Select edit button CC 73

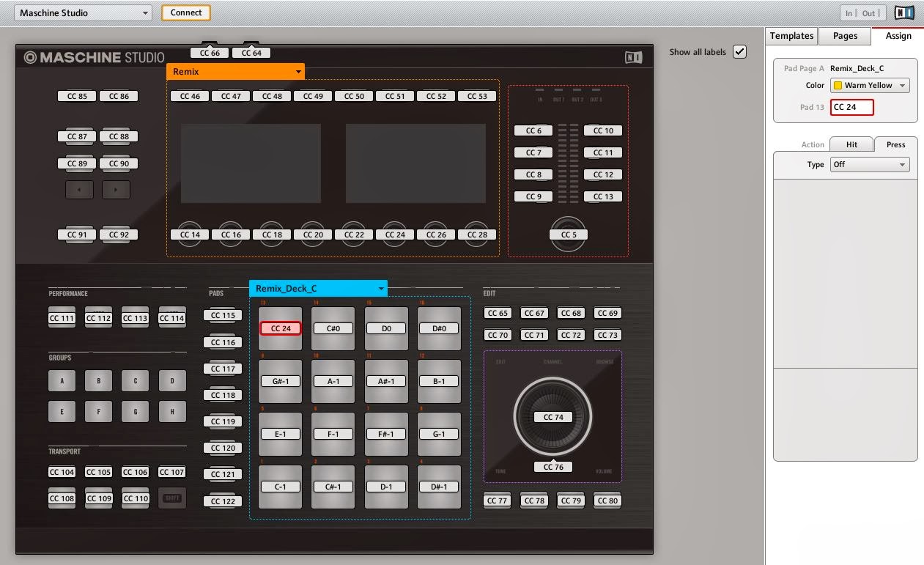point(607,335)
